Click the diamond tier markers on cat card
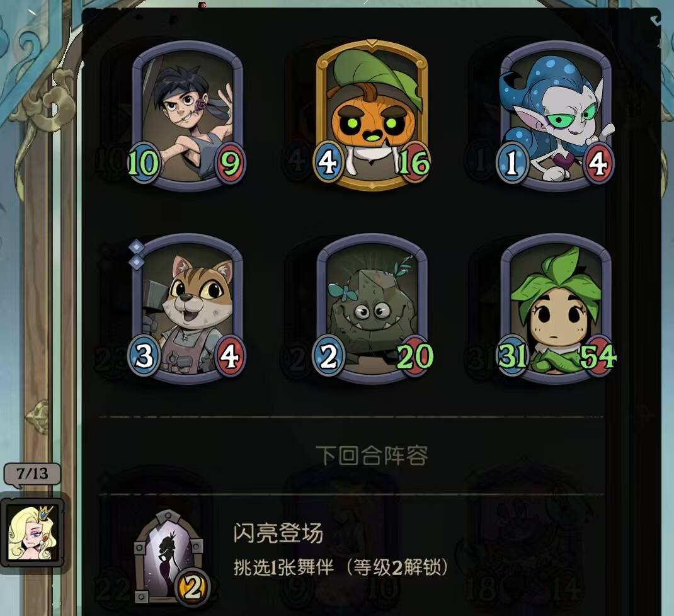The image size is (674, 616). coord(136,254)
